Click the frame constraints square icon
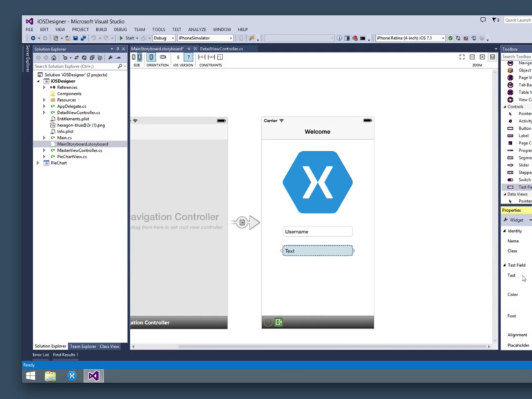Viewport: 532px width, 399px height. [220, 57]
